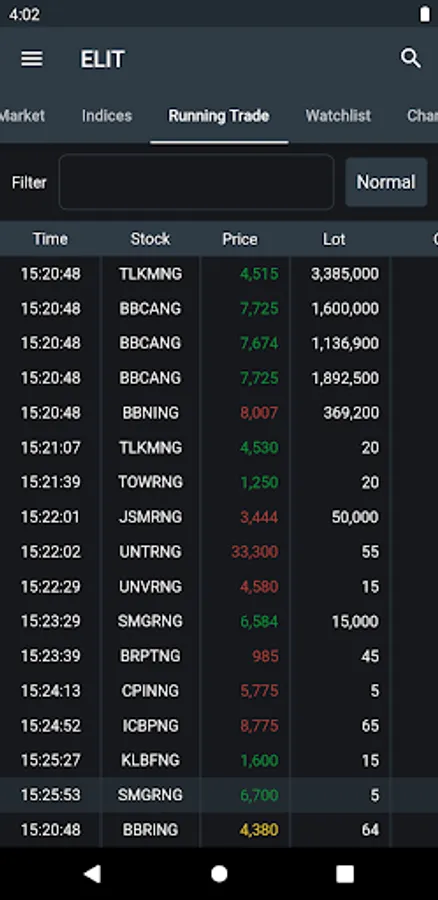Select BBNING stock row

click(219, 413)
